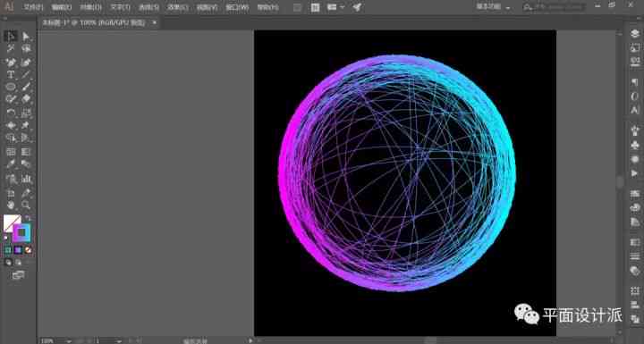The image size is (644, 344).
Task: Open the Actions panel play icon
Action: click(x=635, y=173)
